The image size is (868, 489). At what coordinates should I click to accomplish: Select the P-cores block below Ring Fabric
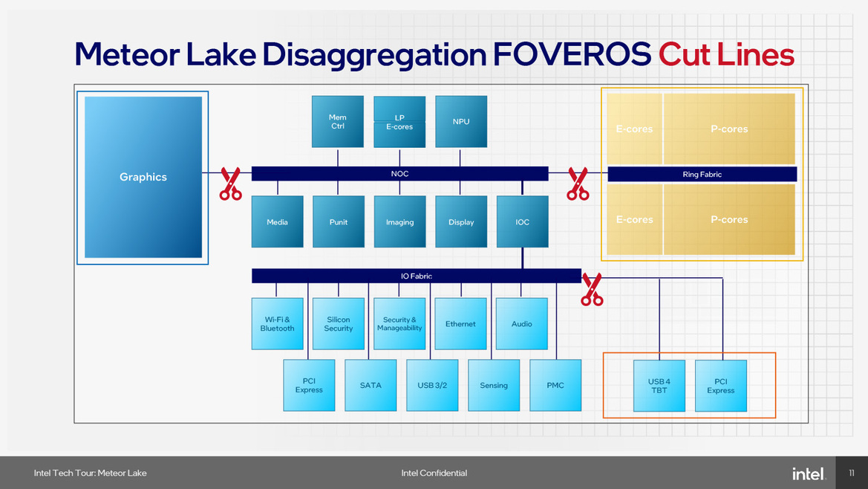[x=729, y=219]
